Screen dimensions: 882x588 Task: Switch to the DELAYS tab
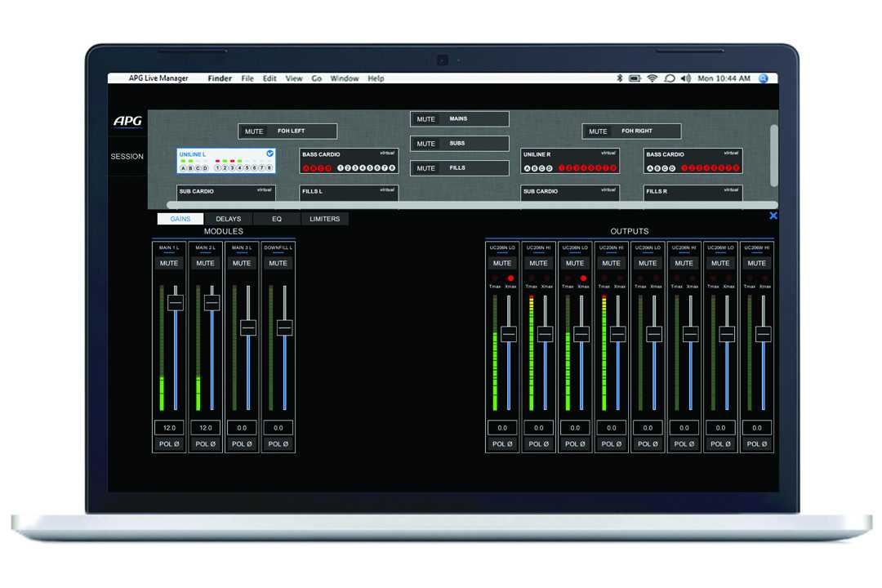[228, 218]
